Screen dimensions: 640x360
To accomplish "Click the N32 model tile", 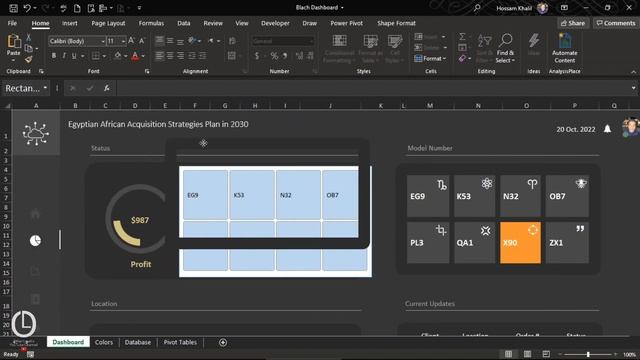I will coord(520,196).
